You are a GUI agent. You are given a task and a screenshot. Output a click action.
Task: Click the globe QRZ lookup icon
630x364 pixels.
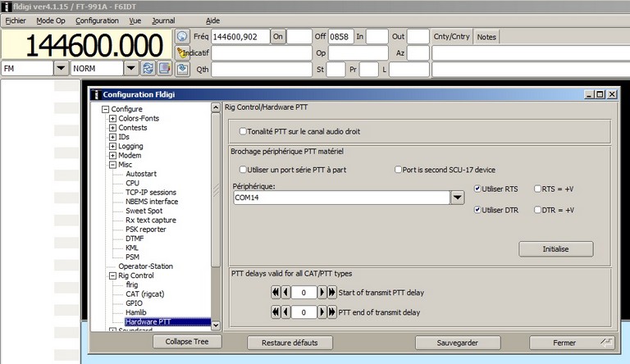(x=182, y=37)
